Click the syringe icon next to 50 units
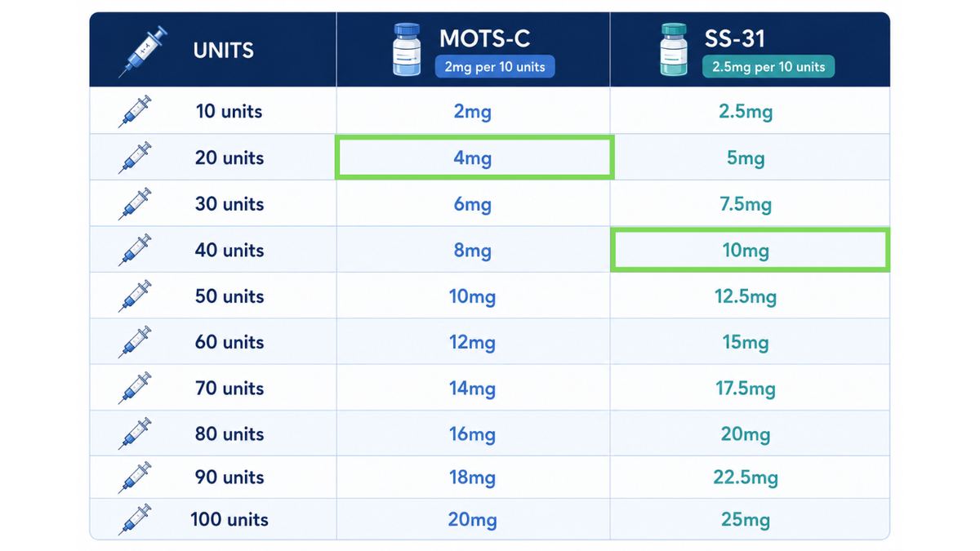 coord(135,296)
